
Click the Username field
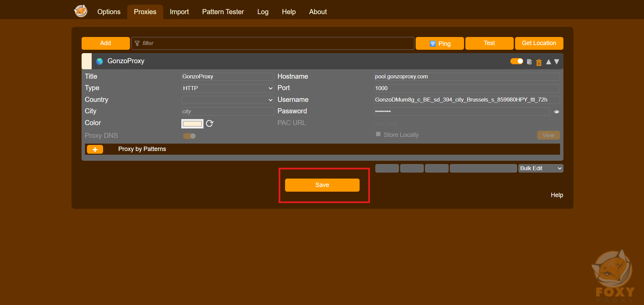pos(467,100)
